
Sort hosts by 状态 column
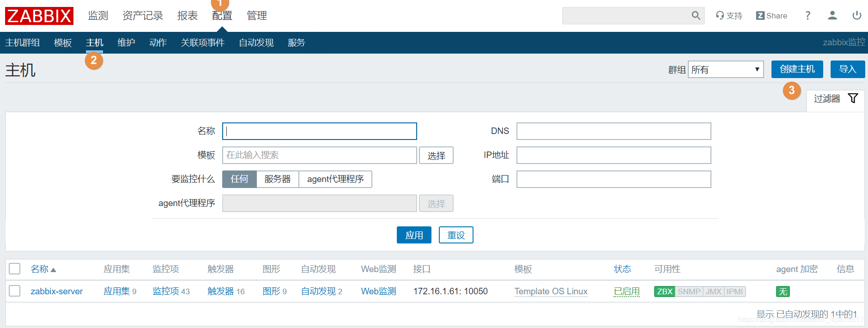coord(622,269)
